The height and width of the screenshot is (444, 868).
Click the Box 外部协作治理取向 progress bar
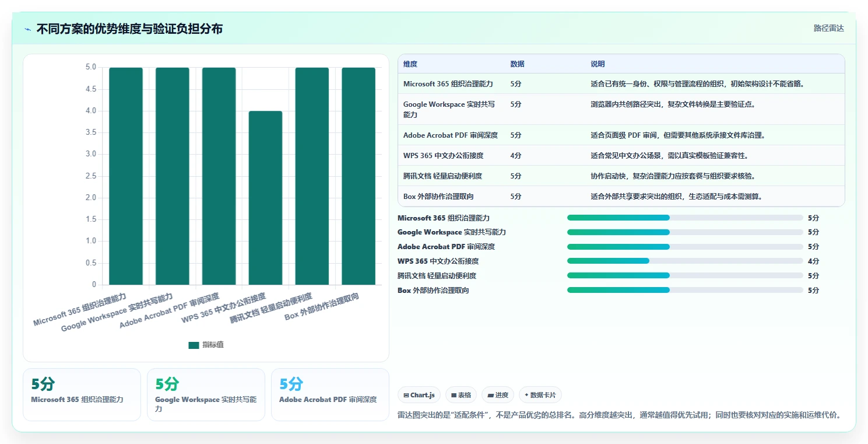(x=685, y=290)
